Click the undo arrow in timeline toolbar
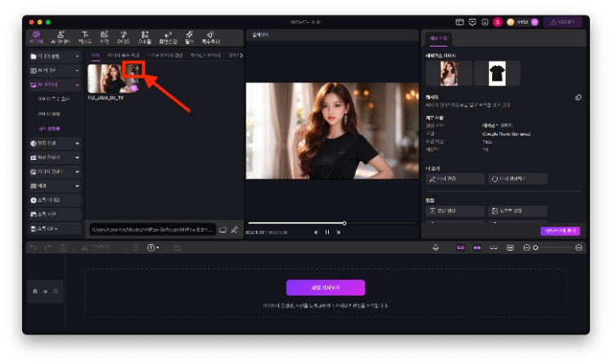Image resolution: width=612 pixels, height=364 pixels. point(33,247)
